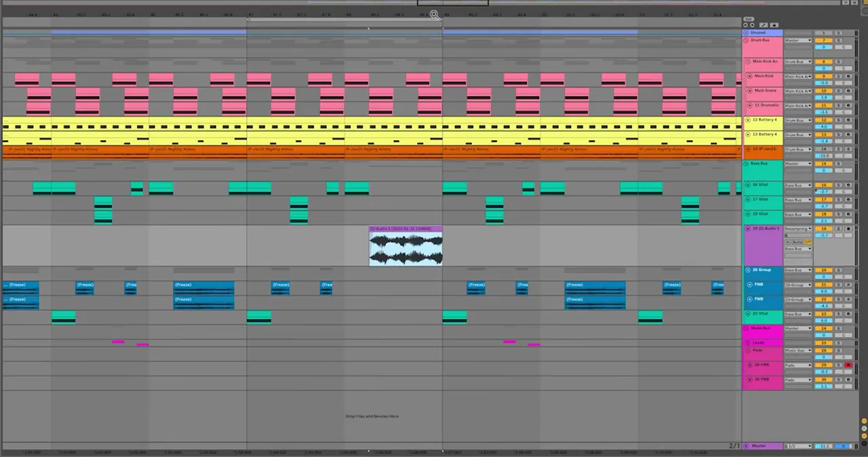
Task: Jump to the previous locator arrow
Action: tap(745, 25)
